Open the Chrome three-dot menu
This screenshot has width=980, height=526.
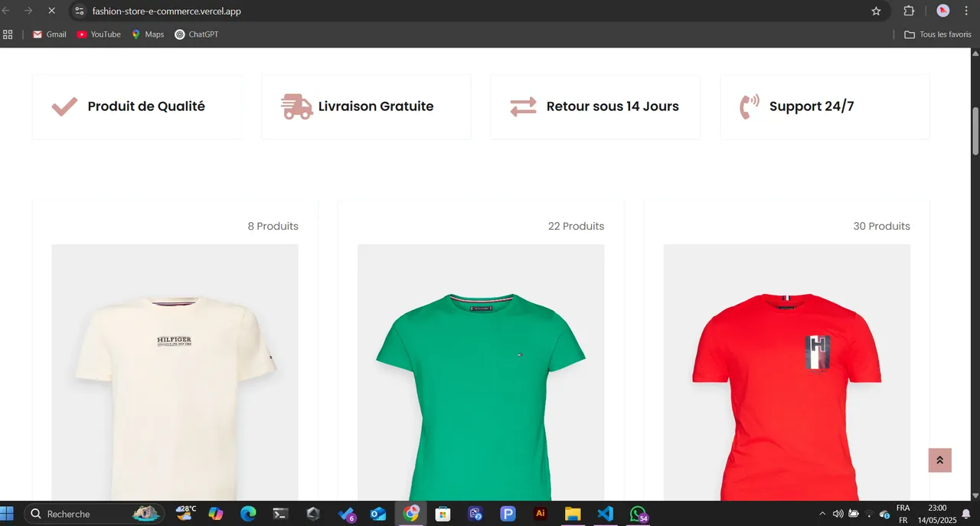966,11
